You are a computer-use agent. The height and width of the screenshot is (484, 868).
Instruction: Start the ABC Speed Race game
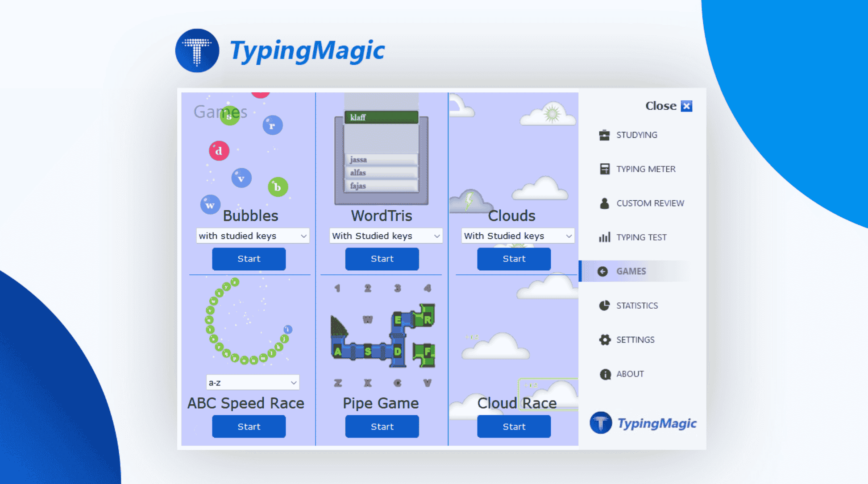click(x=249, y=426)
